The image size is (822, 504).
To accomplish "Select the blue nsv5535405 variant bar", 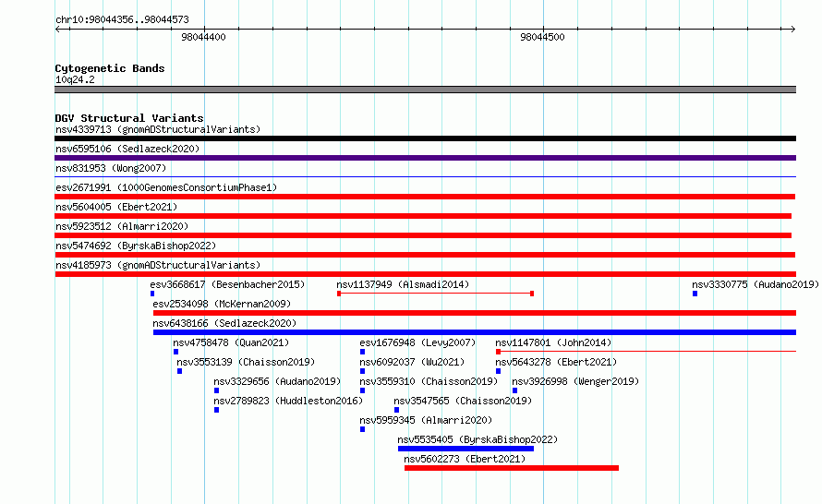I will (x=466, y=449).
